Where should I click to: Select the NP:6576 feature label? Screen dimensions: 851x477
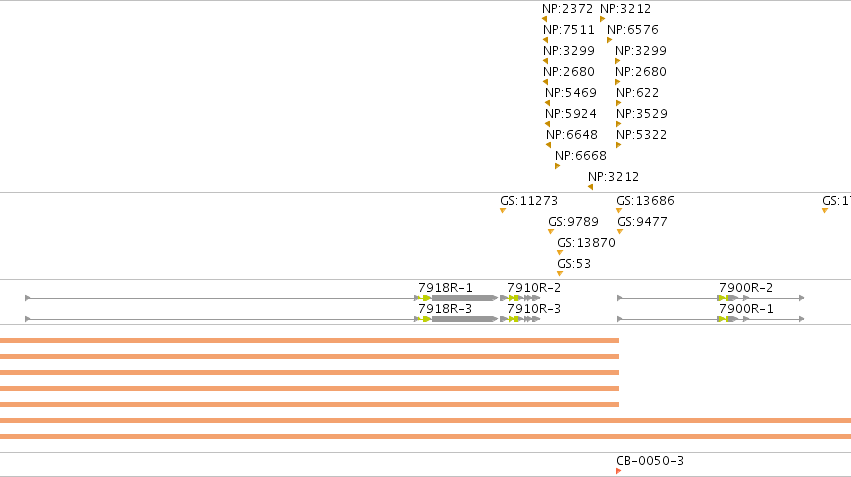click(x=633, y=30)
